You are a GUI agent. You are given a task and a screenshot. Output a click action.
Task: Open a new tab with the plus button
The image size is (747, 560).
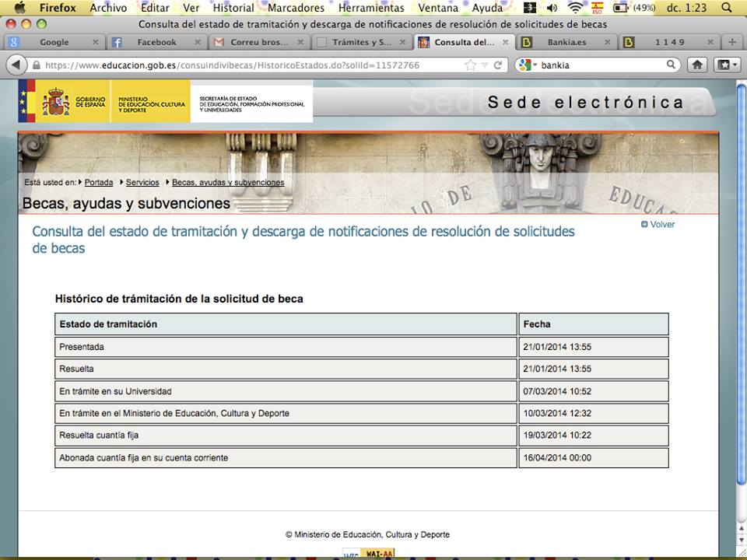(x=732, y=42)
